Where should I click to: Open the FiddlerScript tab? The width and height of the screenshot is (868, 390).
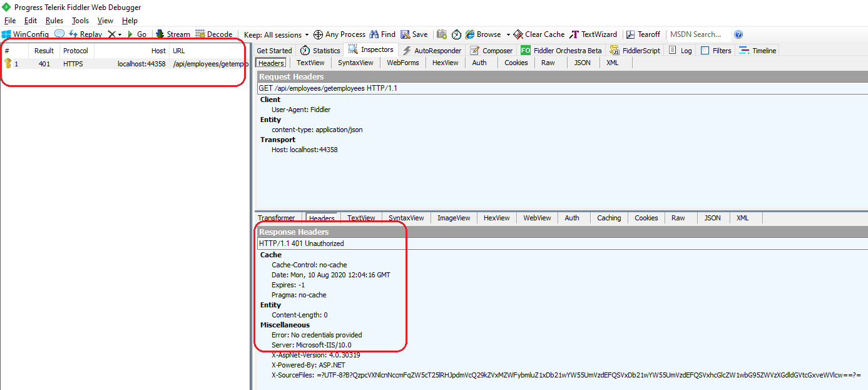(635, 51)
